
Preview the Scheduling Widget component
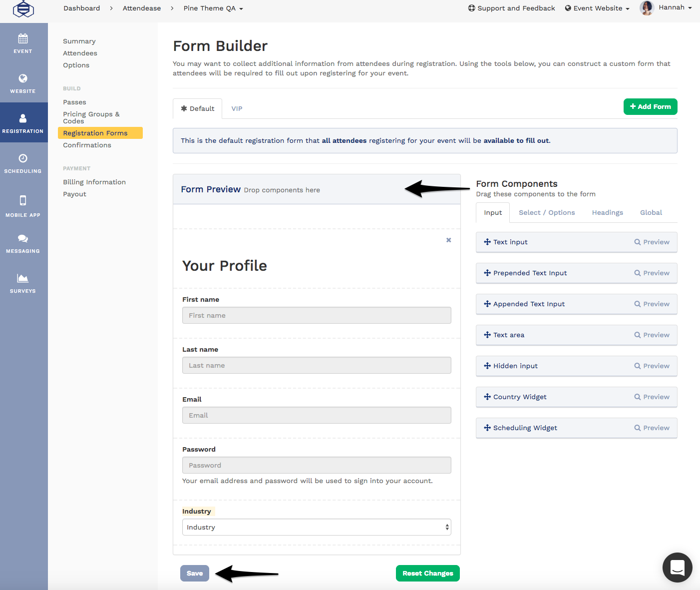pos(652,428)
